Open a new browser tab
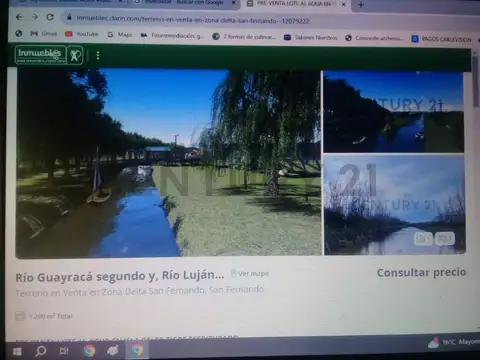Viewport: 480px width, 360px height. (361, 5)
